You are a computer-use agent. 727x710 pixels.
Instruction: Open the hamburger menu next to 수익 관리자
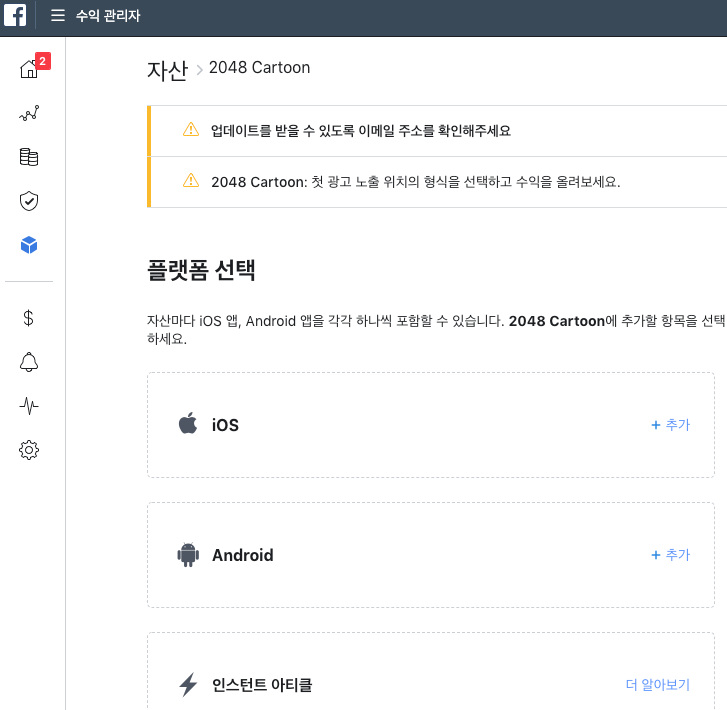tap(57, 15)
